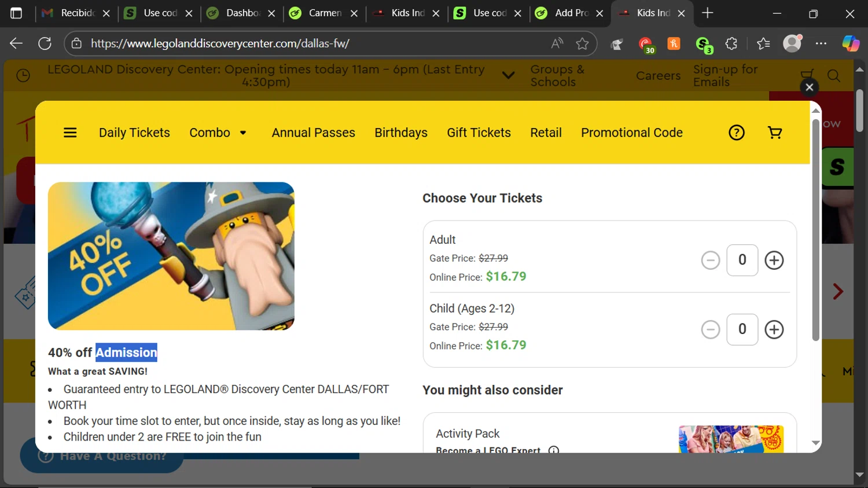Increase Child ticket quantity
The image size is (868, 488).
pyautogui.click(x=774, y=329)
